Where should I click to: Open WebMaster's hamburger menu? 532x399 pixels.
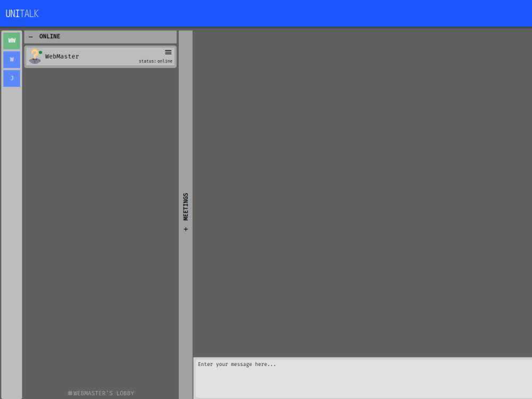168,52
